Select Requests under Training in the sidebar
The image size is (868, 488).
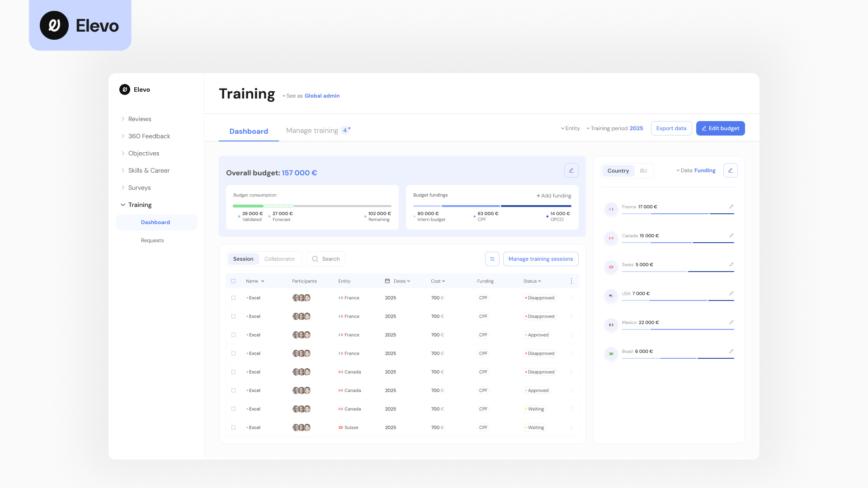click(152, 240)
